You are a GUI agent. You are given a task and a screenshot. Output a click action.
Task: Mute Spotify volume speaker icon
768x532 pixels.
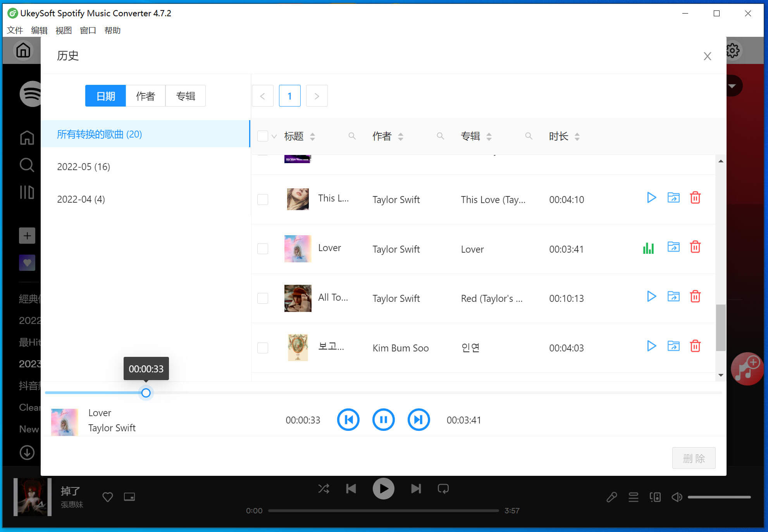point(677,497)
